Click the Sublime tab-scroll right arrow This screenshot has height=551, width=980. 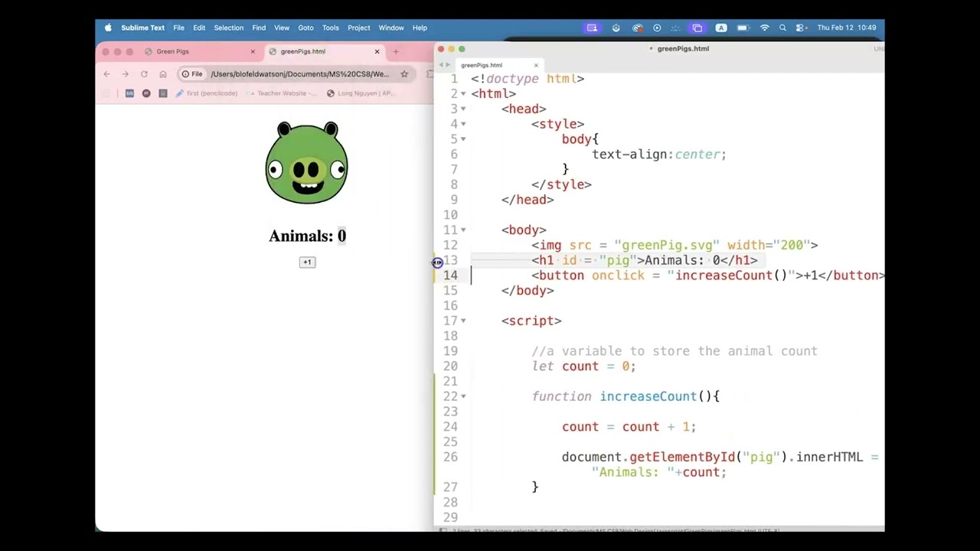pos(448,65)
